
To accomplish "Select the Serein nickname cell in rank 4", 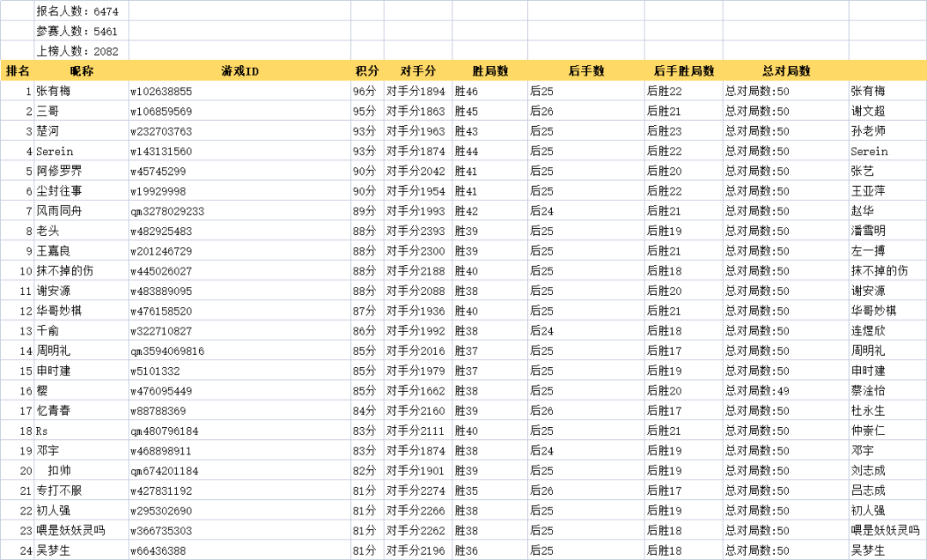I will point(53,151).
